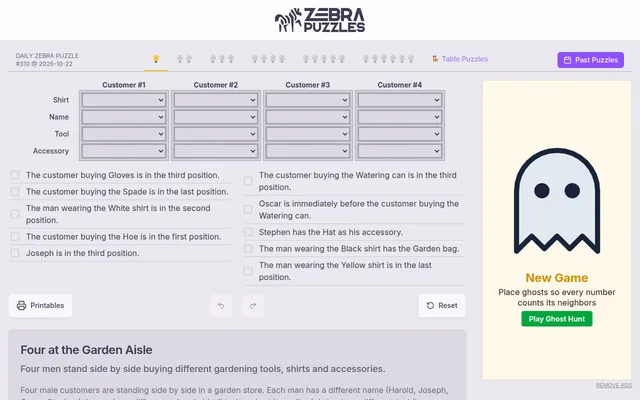Open Customer #4 Accessory dropdown
This screenshot has width=640, height=400.
tap(400, 151)
